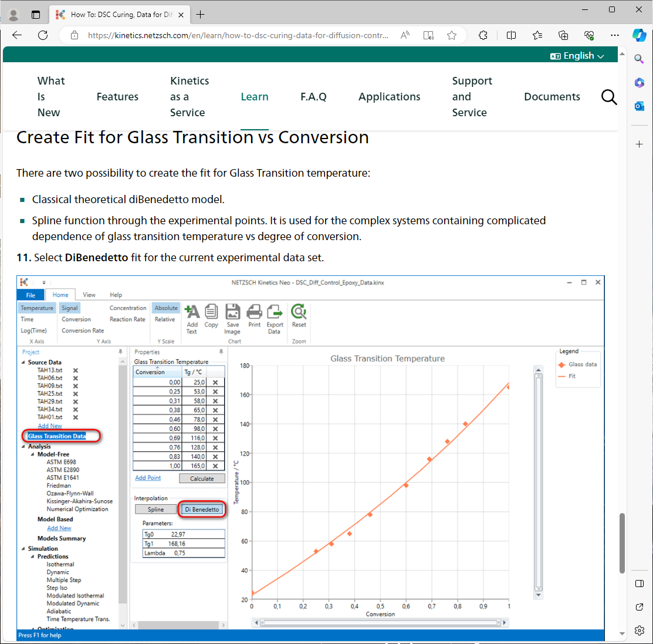Open the Extensions puzzle icon

[x=483, y=35]
